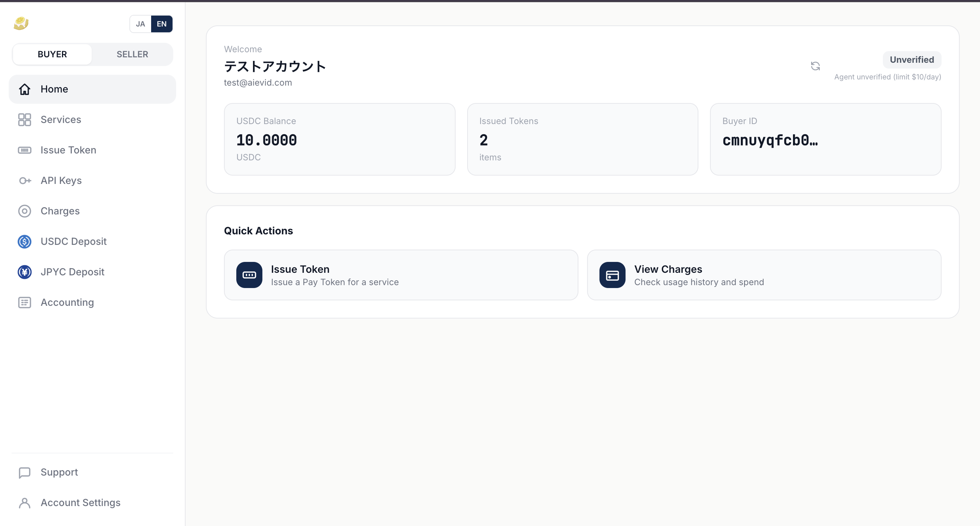Viewport: 980px width, 526px height.
Task: Click the account name テストアカウント
Action: click(x=275, y=67)
